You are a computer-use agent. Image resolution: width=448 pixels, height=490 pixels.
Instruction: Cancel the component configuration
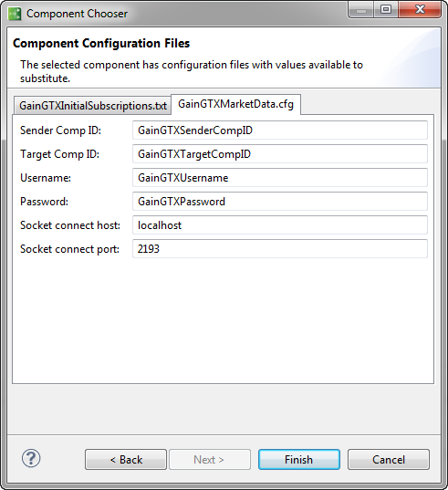[389, 459]
